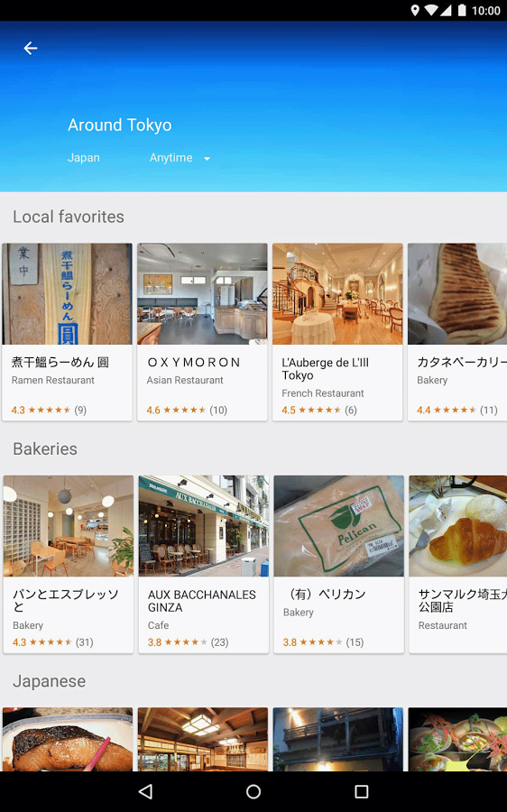507x812 pixels.
Task: Tap the 10:00 clock in status bar
Action: pyautogui.click(x=485, y=11)
